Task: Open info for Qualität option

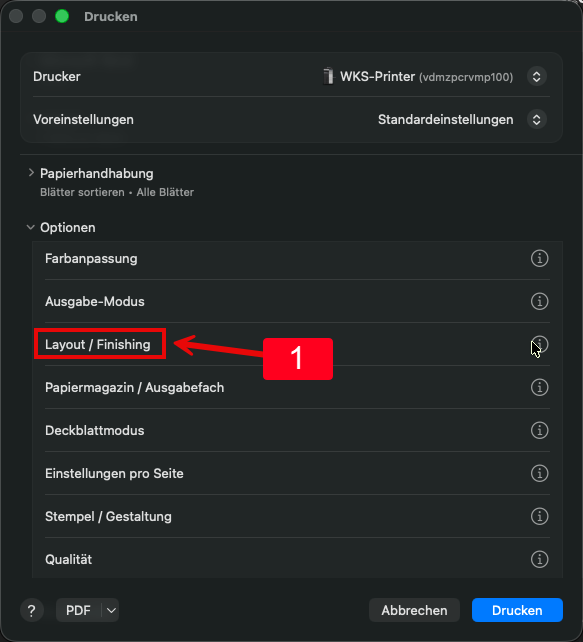Action: point(539,559)
